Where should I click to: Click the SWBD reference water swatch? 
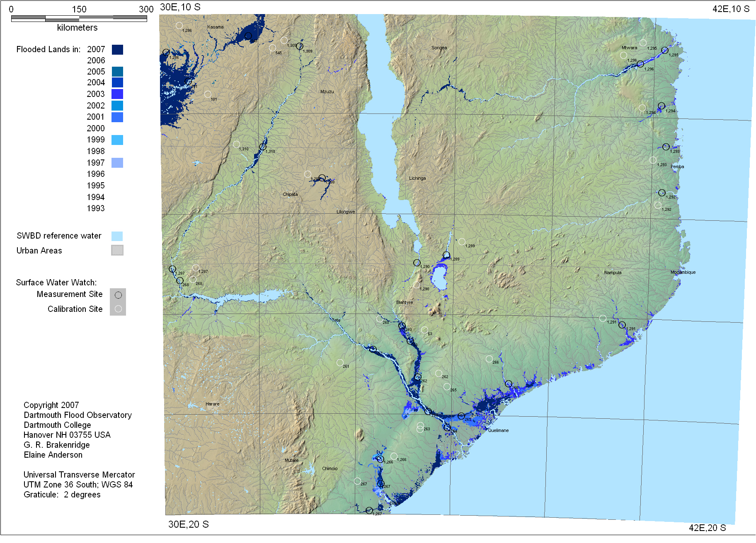point(117,236)
